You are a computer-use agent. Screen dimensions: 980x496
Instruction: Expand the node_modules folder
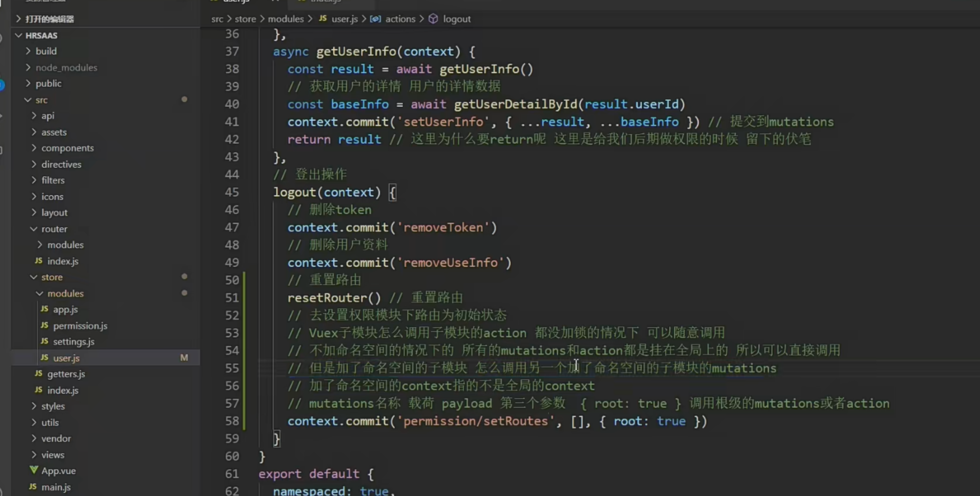click(66, 68)
